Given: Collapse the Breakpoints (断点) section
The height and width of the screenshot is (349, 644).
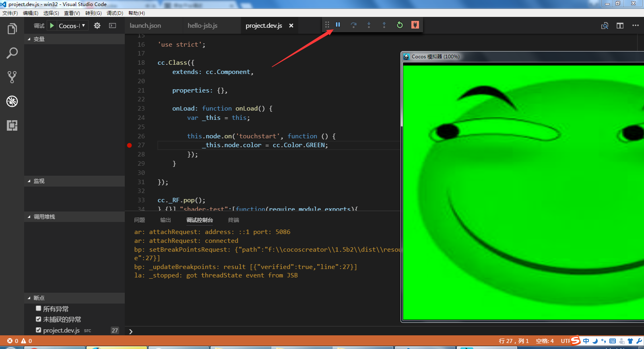Looking at the screenshot, I should coord(74,298).
